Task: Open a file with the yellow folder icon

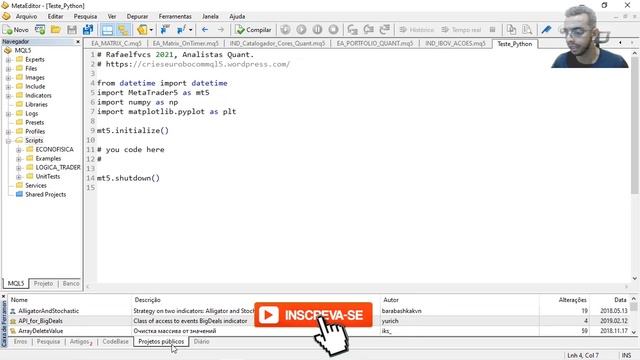Action: pos(56,29)
